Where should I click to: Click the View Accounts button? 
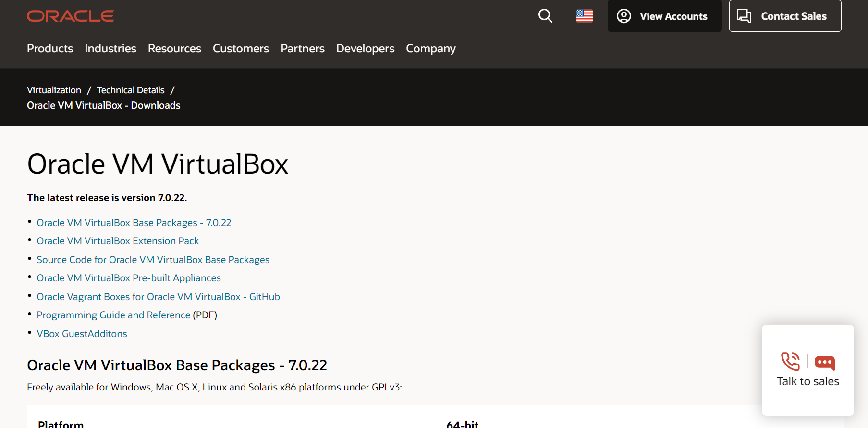pyautogui.click(x=664, y=16)
